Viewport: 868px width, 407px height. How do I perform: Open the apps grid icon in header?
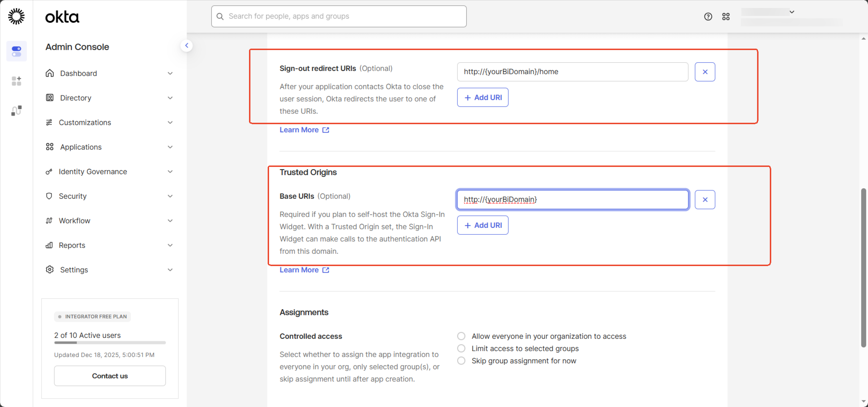coord(726,17)
